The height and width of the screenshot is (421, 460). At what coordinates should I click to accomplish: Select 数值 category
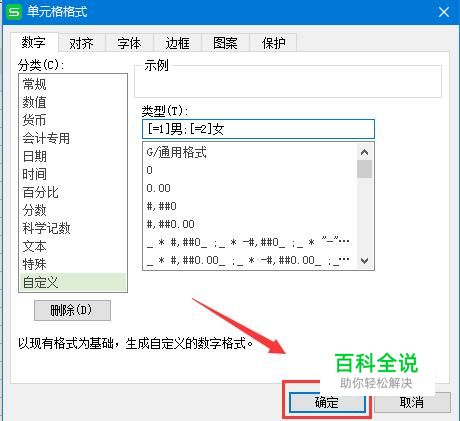click(x=73, y=102)
